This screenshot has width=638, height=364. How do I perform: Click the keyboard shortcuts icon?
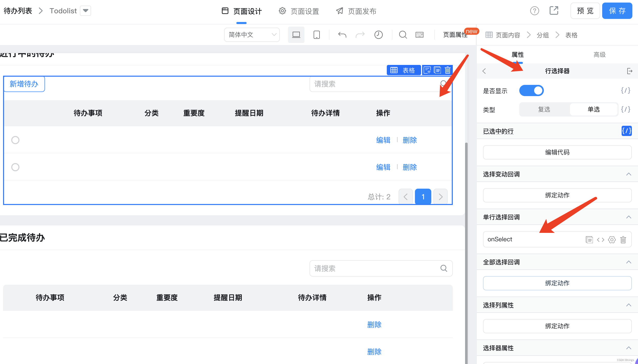pos(419,35)
